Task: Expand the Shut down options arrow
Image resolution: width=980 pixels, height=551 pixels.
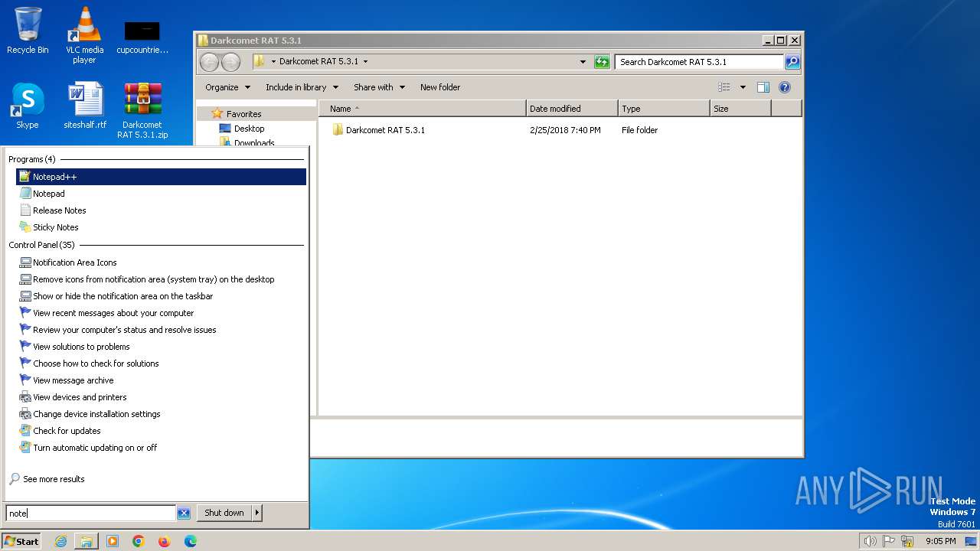Action: click(x=257, y=513)
